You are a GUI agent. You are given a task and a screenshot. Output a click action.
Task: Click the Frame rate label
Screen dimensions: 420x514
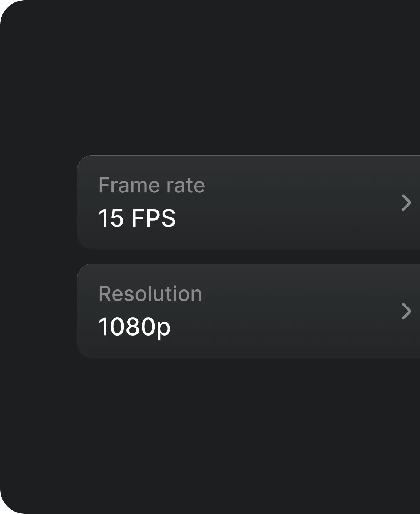click(151, 185)
